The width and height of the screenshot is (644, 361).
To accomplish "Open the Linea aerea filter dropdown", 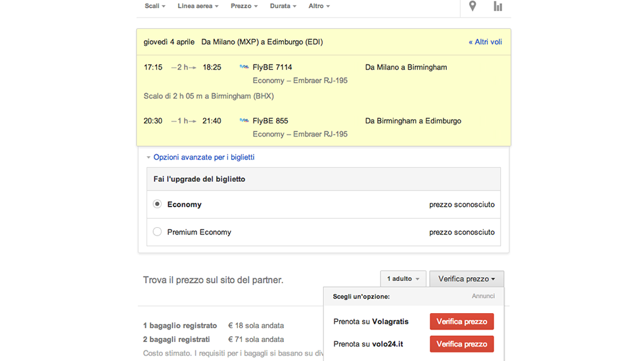I will [x=198, y=6].
